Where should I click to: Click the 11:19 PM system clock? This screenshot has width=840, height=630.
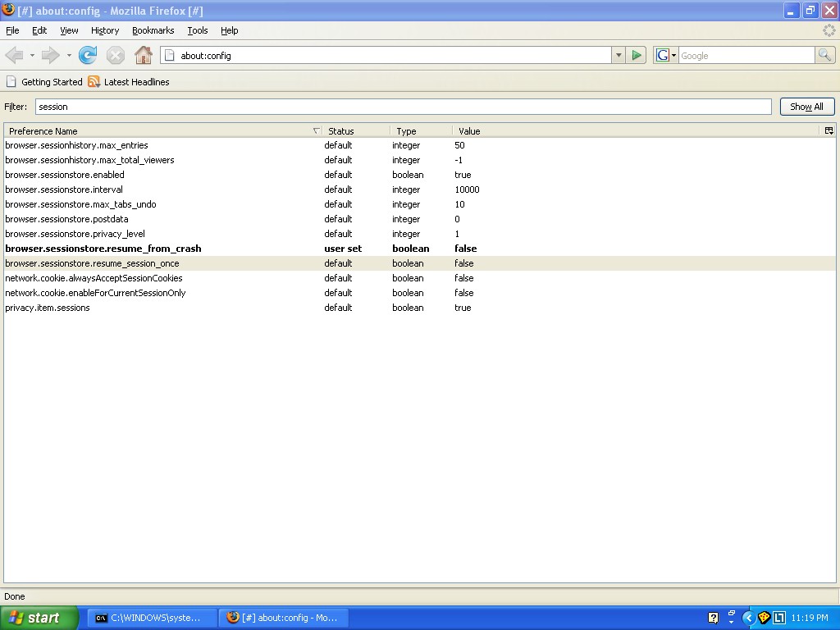point(810,618)
